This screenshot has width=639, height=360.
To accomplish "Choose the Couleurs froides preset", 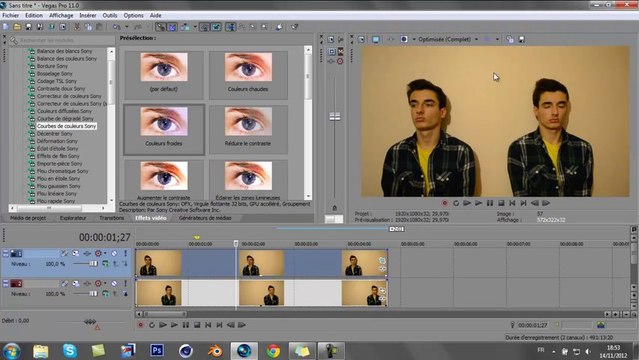I will (164, 129).
